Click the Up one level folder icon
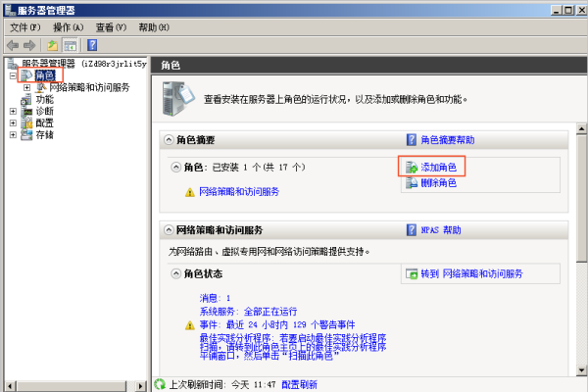The image size is (588, 392). 52,45
